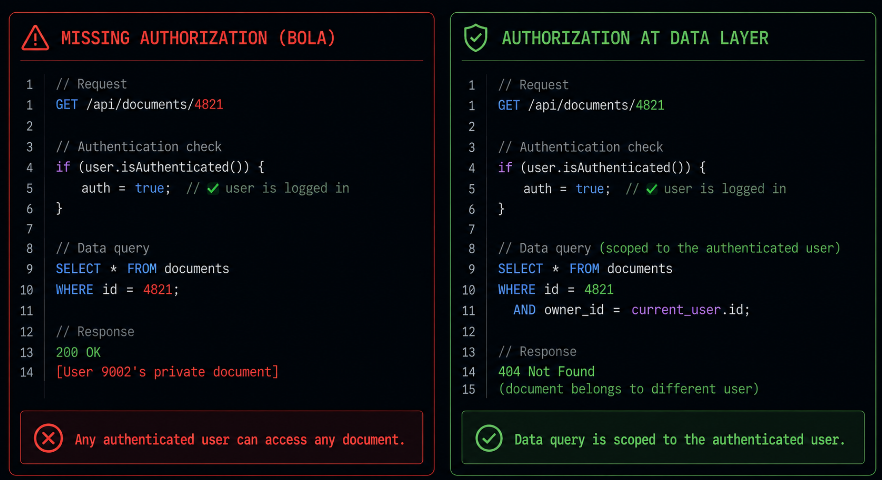Click the red 4821 in the left GET request
This screenshot has width=882, height=480.
coord(209,105)
